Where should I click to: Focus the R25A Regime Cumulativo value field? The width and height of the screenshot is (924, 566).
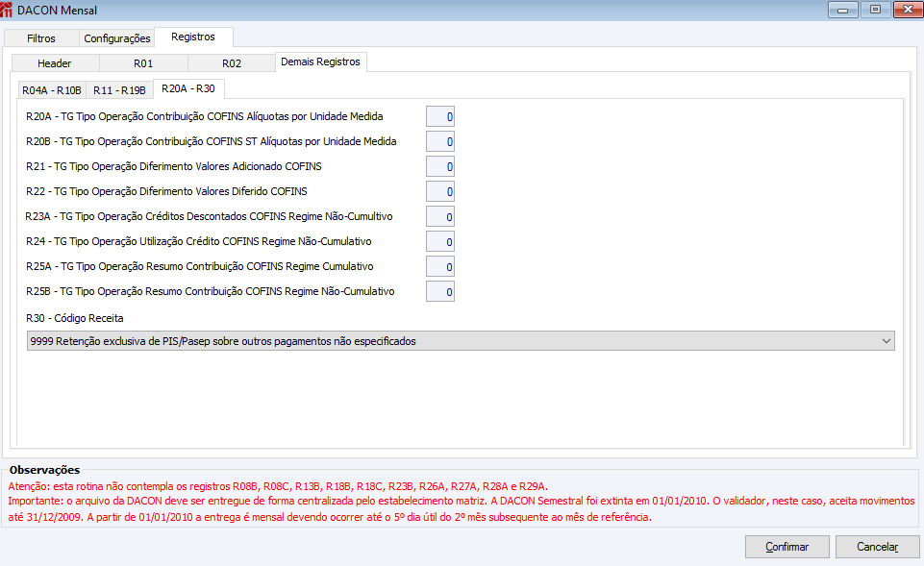click(x=440, y=267)
